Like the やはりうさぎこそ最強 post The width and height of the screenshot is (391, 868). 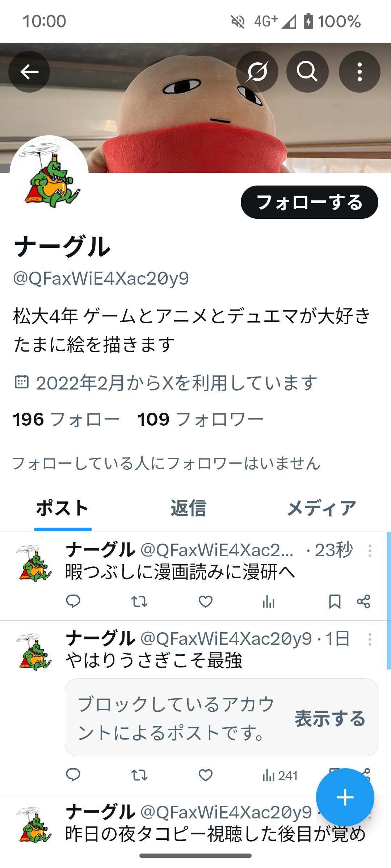pos(206,775)
